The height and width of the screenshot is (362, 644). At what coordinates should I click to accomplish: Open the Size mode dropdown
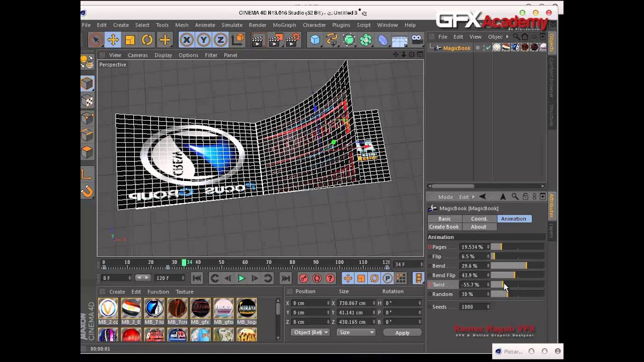click(356, 332)
